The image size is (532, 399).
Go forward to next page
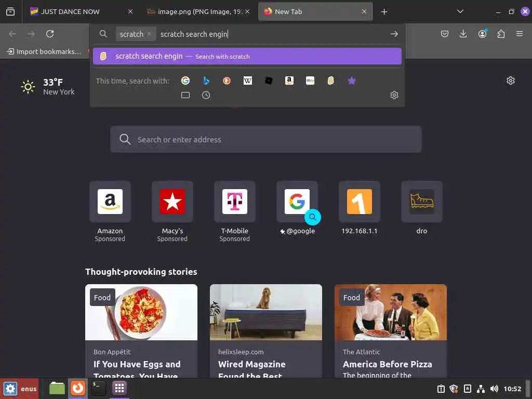[x=31, y=34]
